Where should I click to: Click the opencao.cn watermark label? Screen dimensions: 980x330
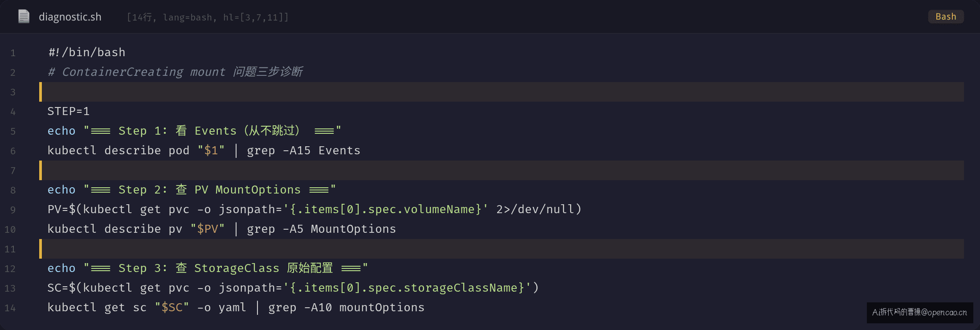[919, 312]
